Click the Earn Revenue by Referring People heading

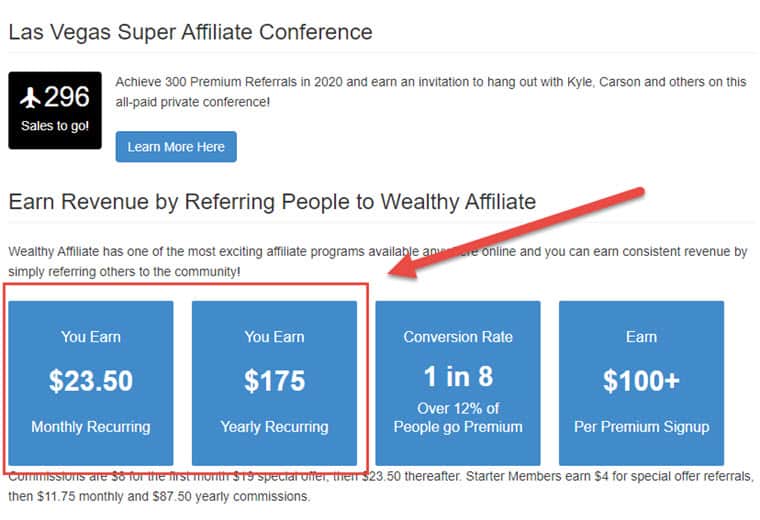[272, 202]
